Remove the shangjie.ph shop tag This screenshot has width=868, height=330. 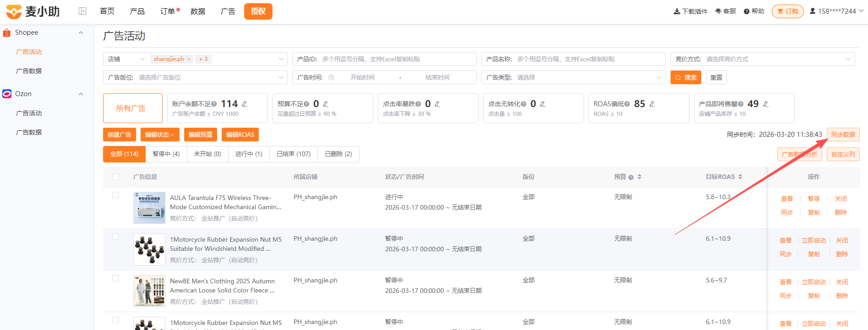pos(189,59)
